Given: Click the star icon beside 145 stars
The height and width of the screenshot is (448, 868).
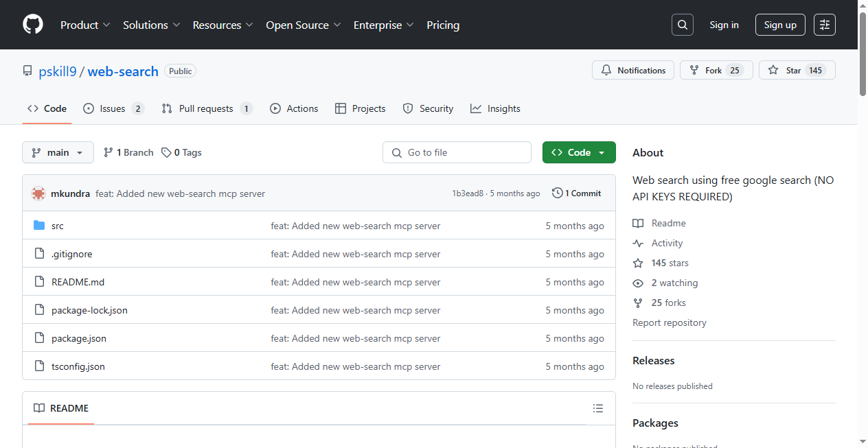Looking at the screenshot, I should coord(638,263).
